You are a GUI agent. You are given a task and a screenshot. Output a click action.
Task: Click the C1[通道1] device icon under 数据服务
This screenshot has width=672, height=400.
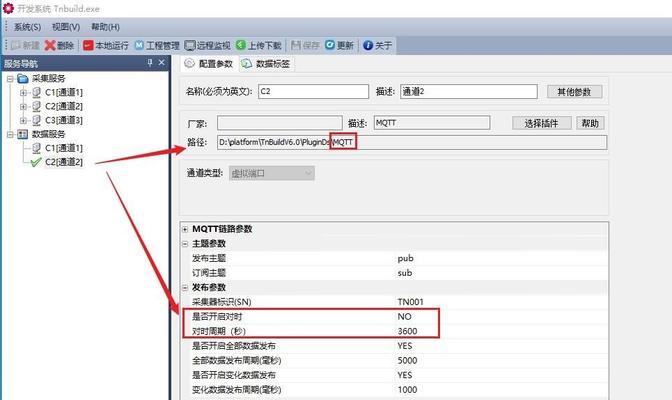coord(36,148)
